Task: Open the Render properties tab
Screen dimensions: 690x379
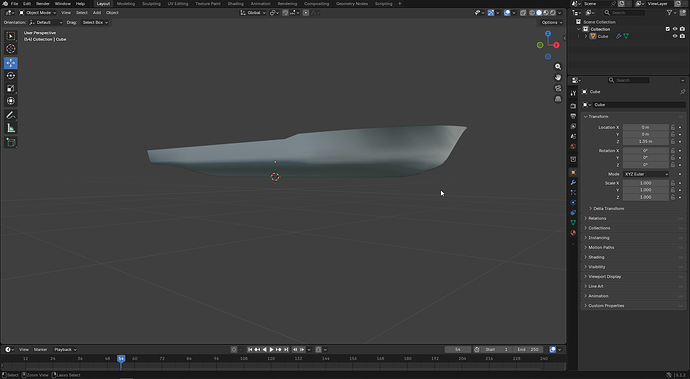Action: [573, 106]
